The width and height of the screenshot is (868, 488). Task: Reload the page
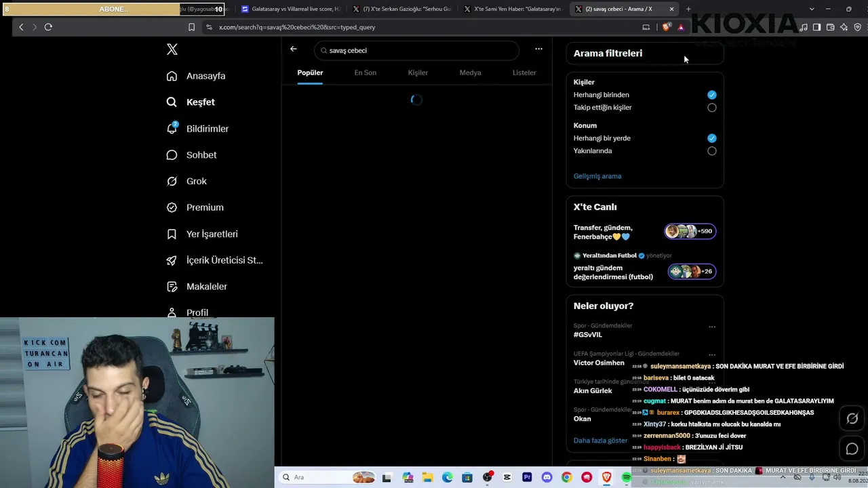coord(48,27)
